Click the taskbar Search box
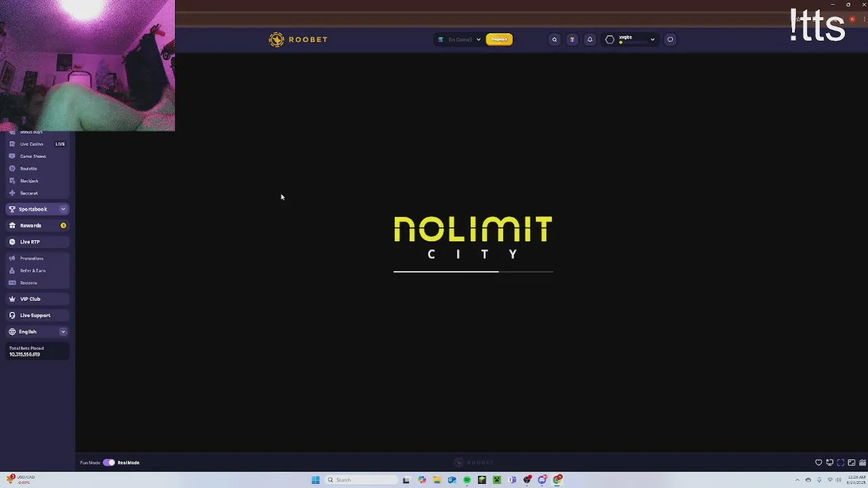The image size is (868, 488). point(361,480)
